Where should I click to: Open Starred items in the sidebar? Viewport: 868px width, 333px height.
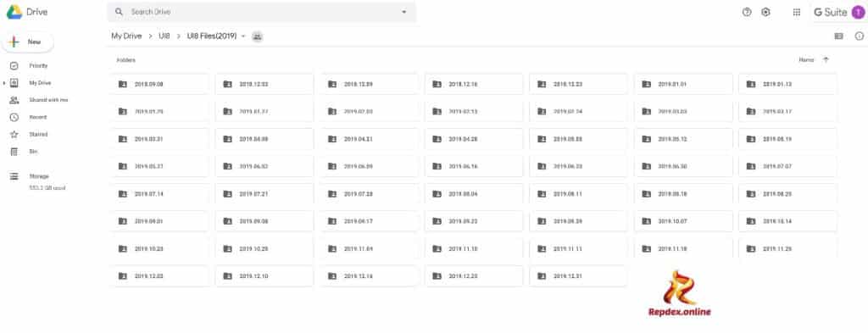[38, 135]
